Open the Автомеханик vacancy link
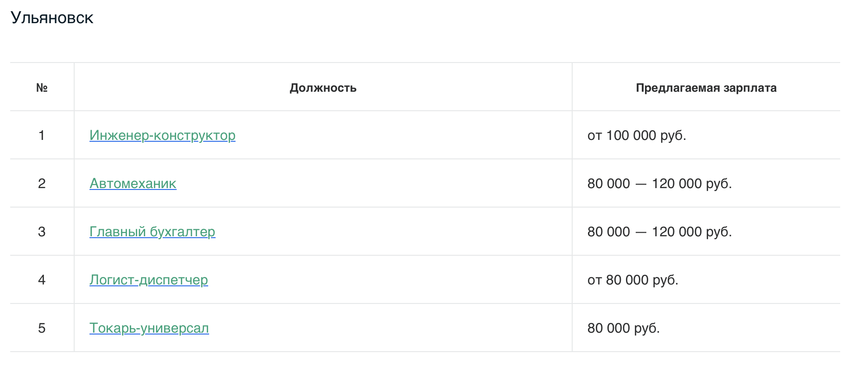This screenshot has width=868, height=366. (133, 183)
